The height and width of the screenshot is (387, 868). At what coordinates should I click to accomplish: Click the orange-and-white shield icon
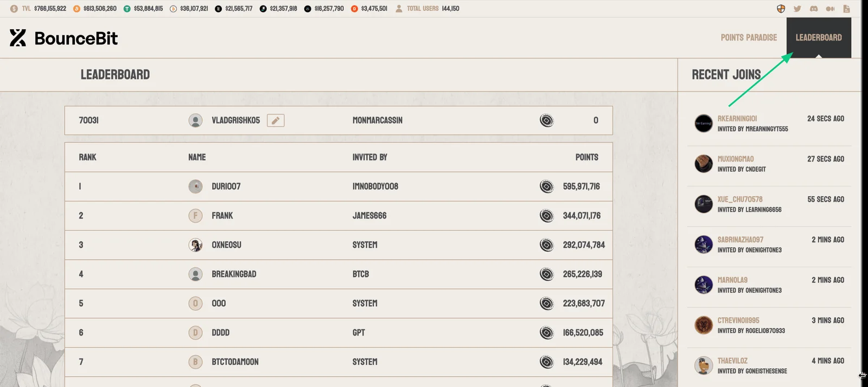pos(781,9)
